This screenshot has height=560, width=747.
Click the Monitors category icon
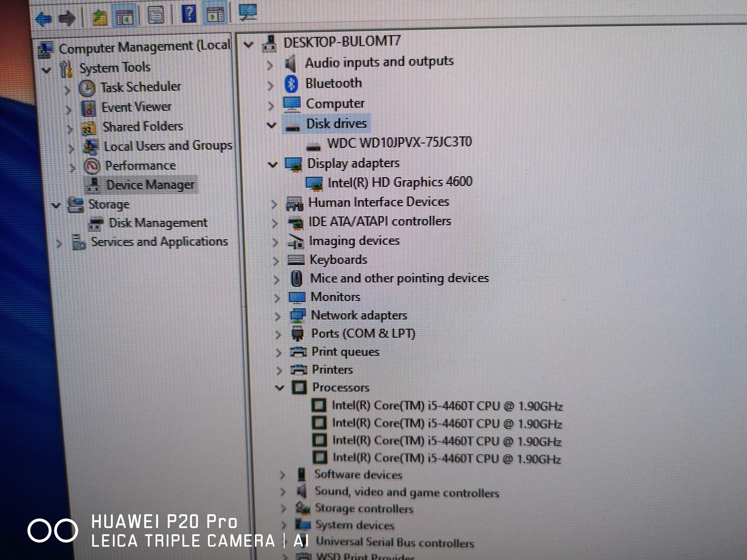(x=297, y=297)
